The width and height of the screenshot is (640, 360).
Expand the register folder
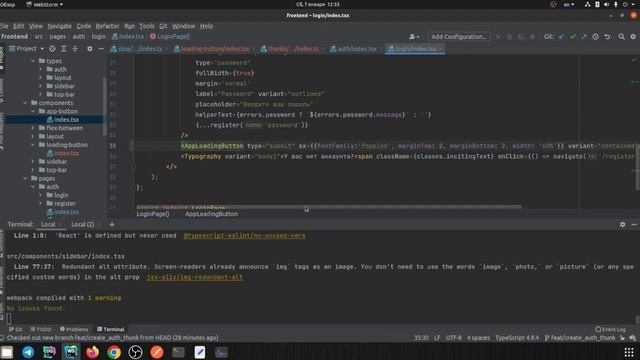pyautogui.click(x=41, y=203)
